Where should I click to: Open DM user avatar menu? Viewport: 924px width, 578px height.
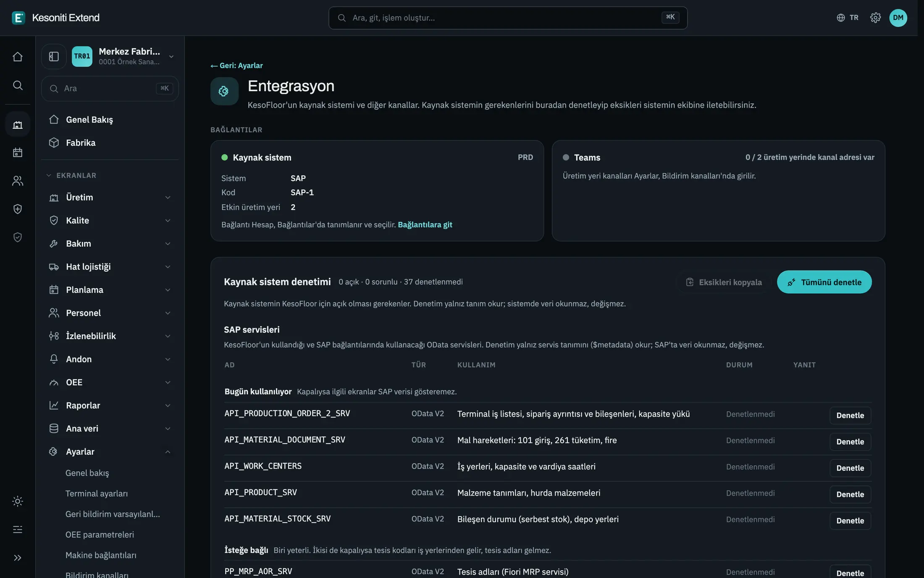coord(898,18)
